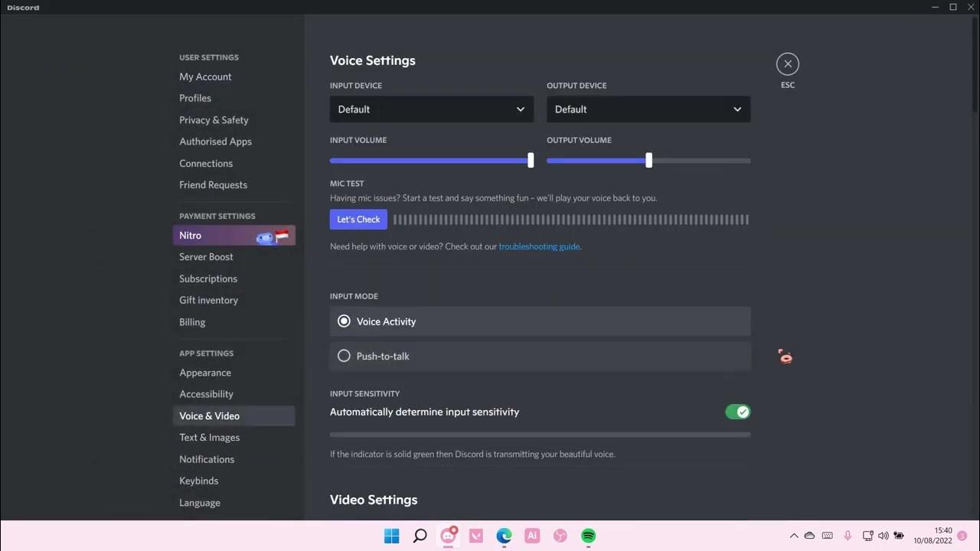Screen dimensions: 980x551
Task: Click taskbar clock showing 15:40
Action: 933,536
